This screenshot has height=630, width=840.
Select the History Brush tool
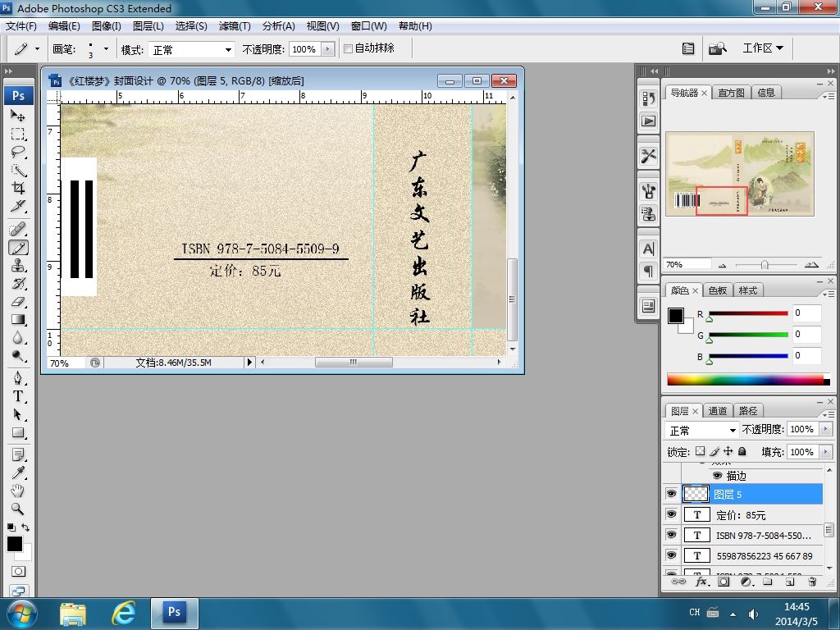click(x=18, y=283)
